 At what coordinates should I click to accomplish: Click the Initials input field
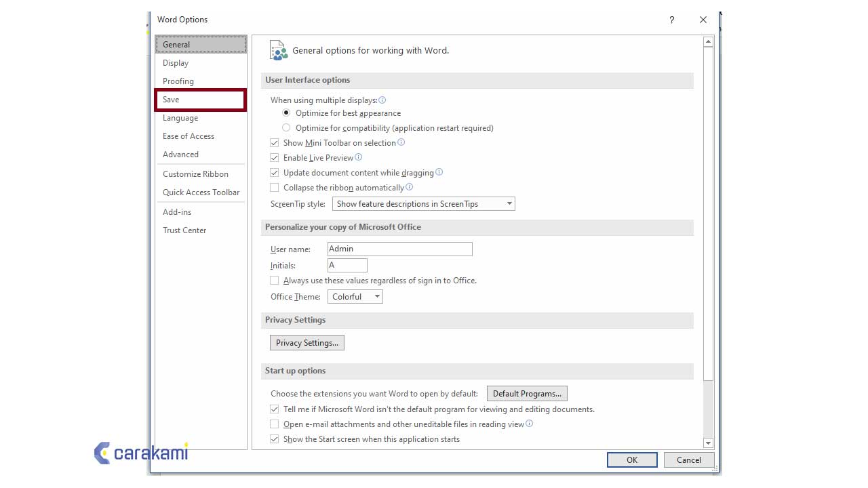(347, 266)
